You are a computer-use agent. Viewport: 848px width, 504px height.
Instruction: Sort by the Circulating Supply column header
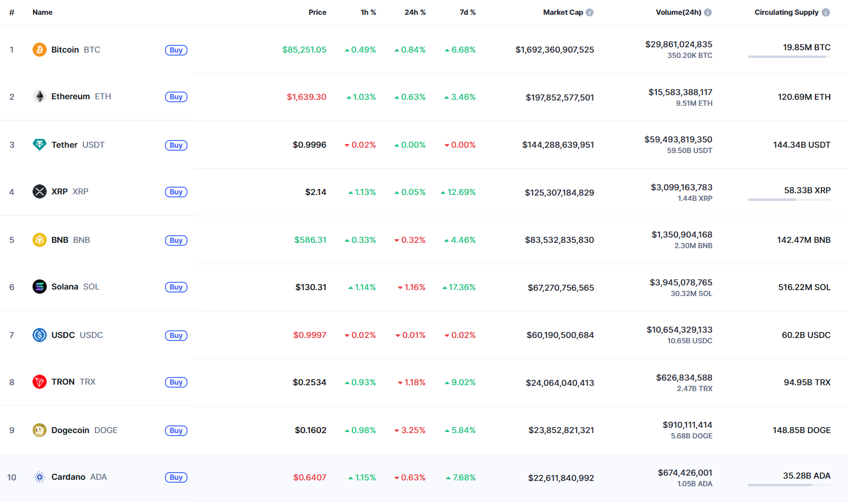point(786,12)
